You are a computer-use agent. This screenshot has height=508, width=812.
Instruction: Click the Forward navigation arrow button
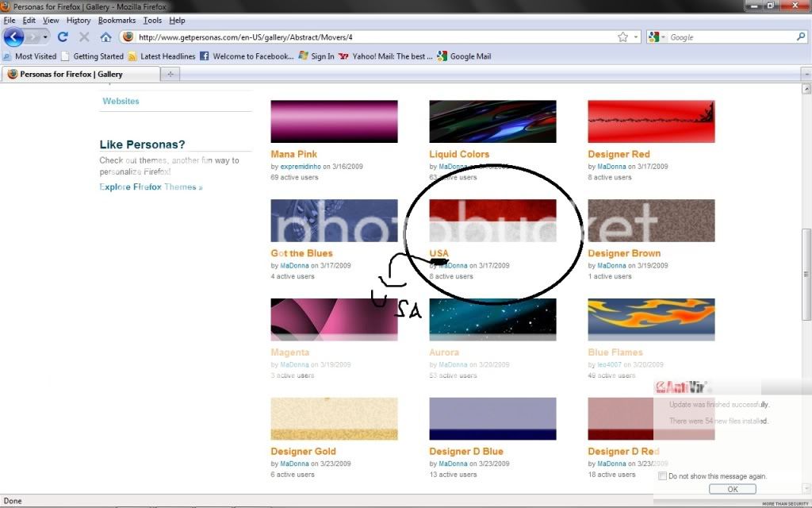click(33, 37)
